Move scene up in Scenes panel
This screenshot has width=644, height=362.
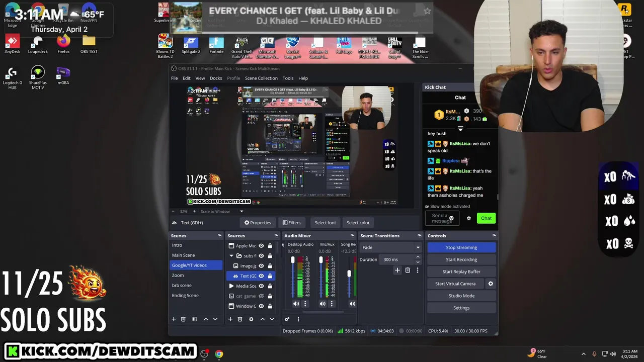point(206,319)
